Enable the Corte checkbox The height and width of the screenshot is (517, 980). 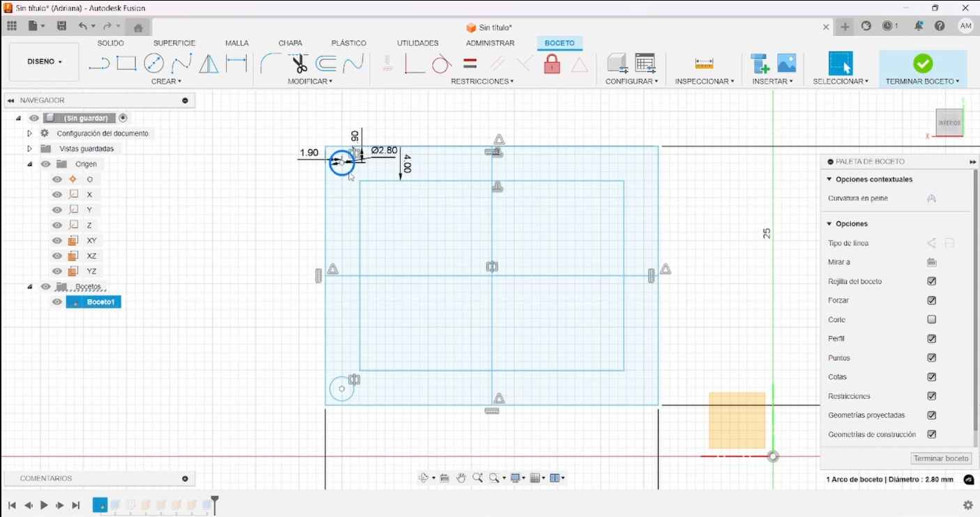(931, 320)
